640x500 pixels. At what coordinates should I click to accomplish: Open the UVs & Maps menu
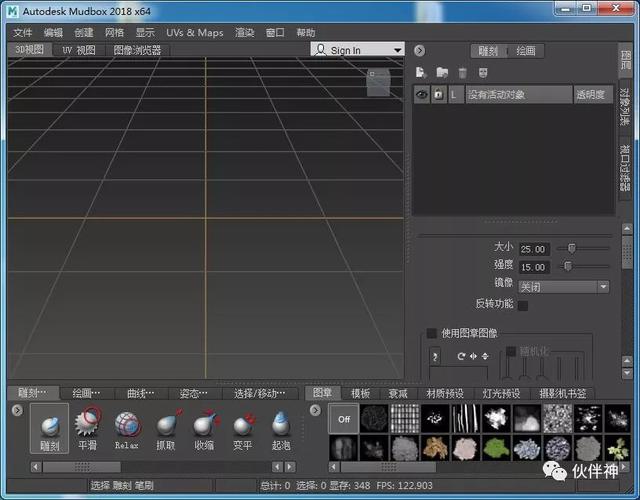pyautogui.click(x=195, y=33)
